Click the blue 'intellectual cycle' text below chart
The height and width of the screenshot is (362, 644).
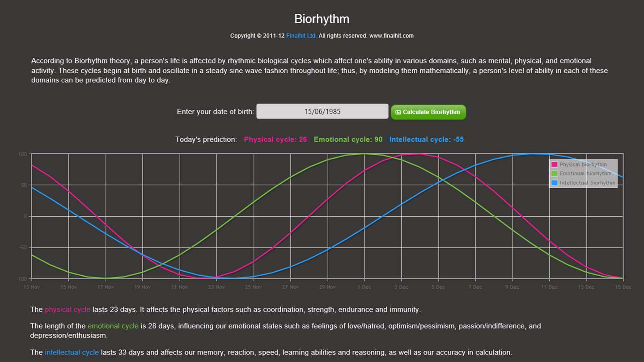pyautogui.click(x=72, y=352)
